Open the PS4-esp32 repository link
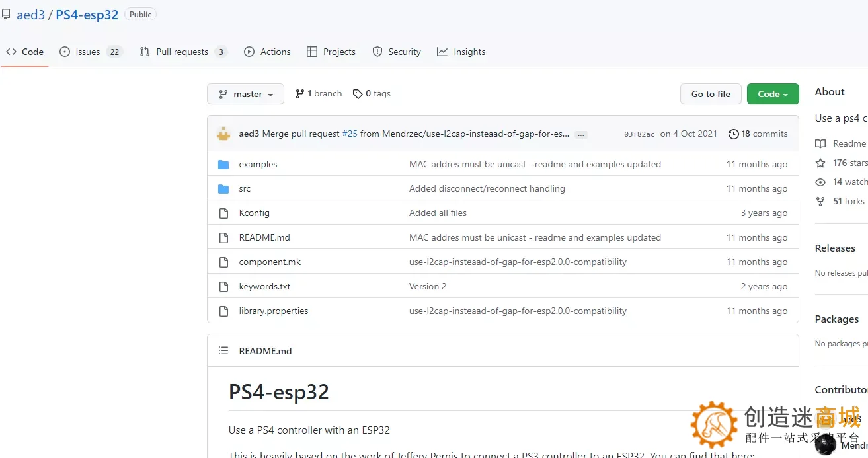The width and height of the screenshot is (868, 458). pos(87,15)
